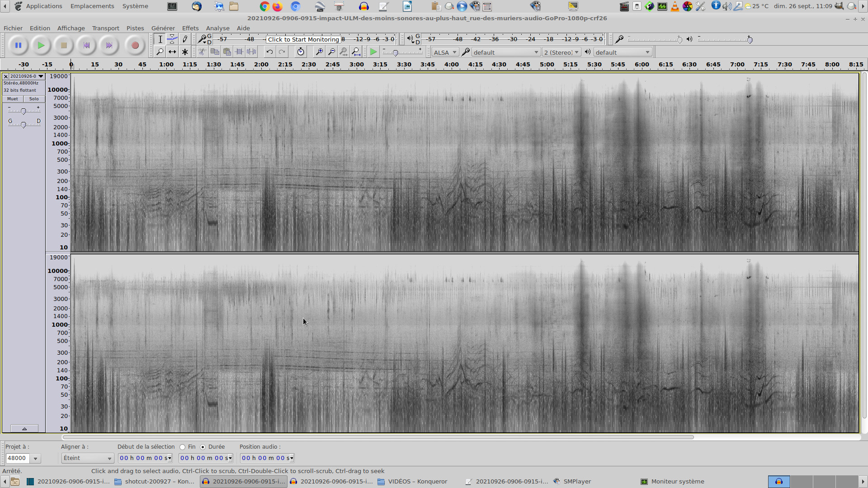Select the Time Shift tool
The width and height of the screenshot is (868, 488).
[x=172, y=52]
